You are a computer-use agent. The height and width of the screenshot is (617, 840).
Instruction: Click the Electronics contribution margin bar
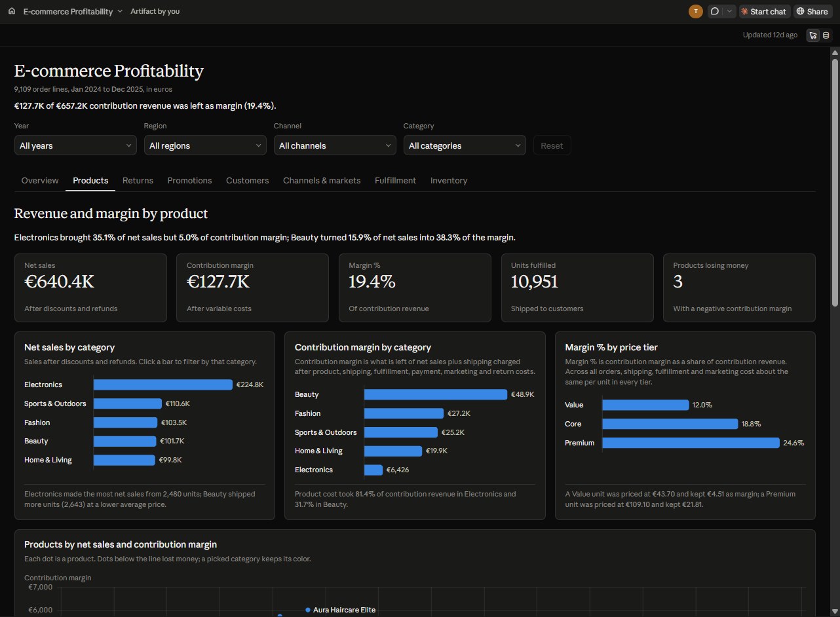point(373,470)
